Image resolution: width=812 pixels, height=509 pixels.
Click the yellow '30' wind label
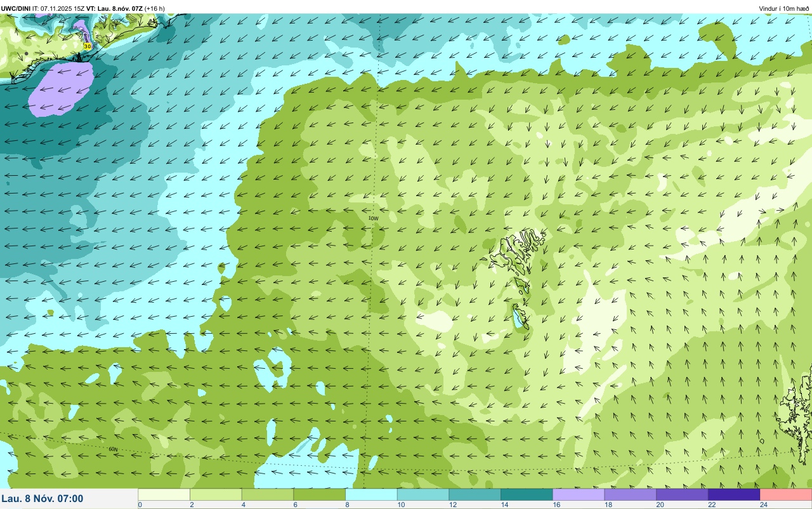(x=88, y=46)
